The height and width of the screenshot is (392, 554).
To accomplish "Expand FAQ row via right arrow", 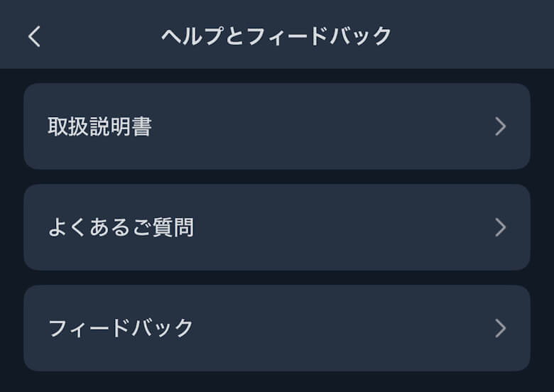I will point(500,227).
